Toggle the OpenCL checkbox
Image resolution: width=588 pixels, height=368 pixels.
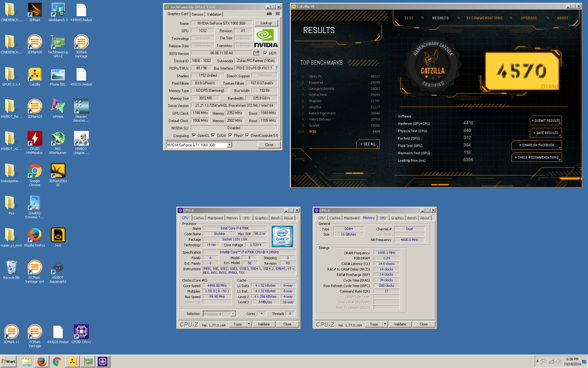tap(194, 135)
